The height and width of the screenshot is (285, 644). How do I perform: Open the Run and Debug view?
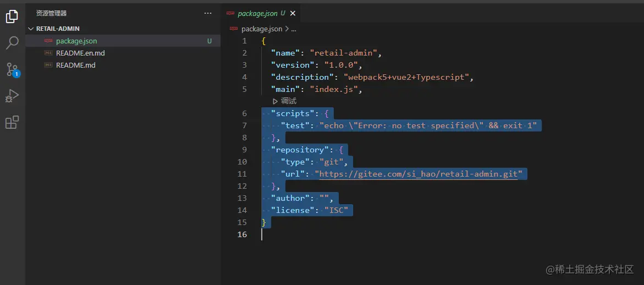[x=12, y=96]
